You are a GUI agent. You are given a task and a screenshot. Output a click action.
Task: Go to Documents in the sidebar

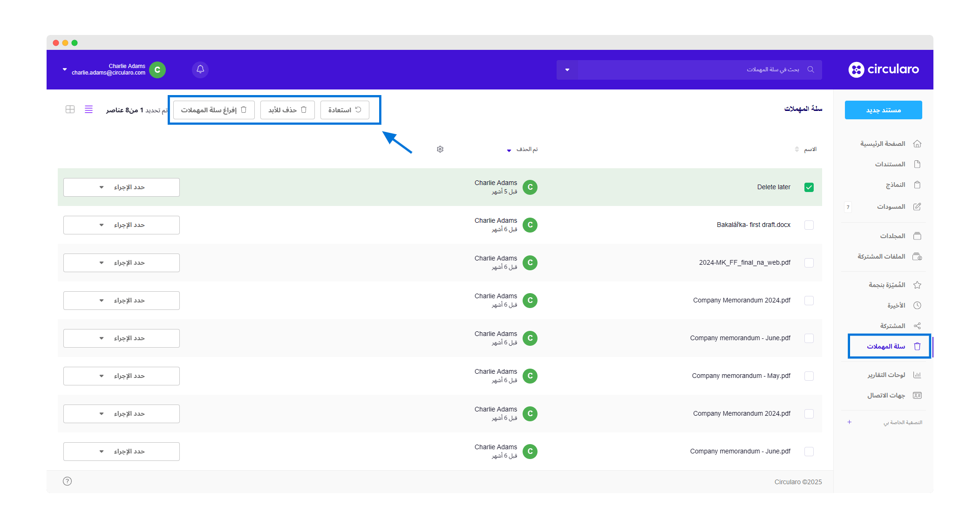point(890,164)
